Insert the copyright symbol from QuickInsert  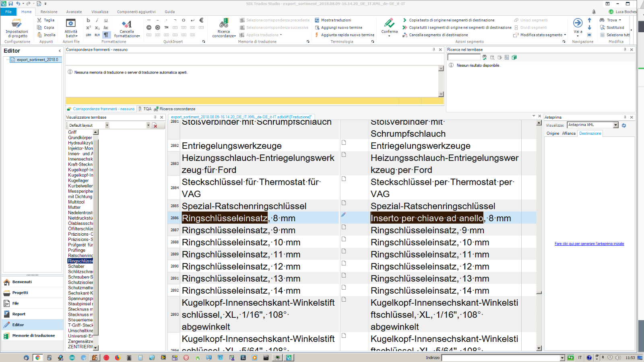click(149, 27)
